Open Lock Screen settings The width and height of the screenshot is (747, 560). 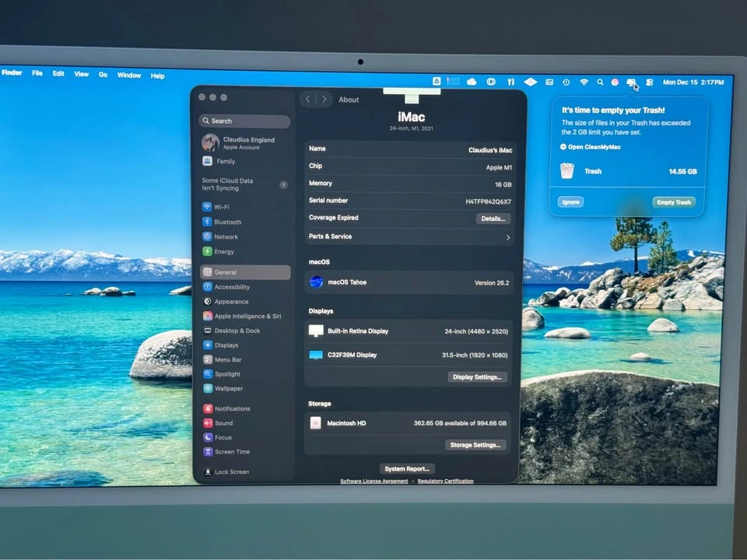pos(226,472)
